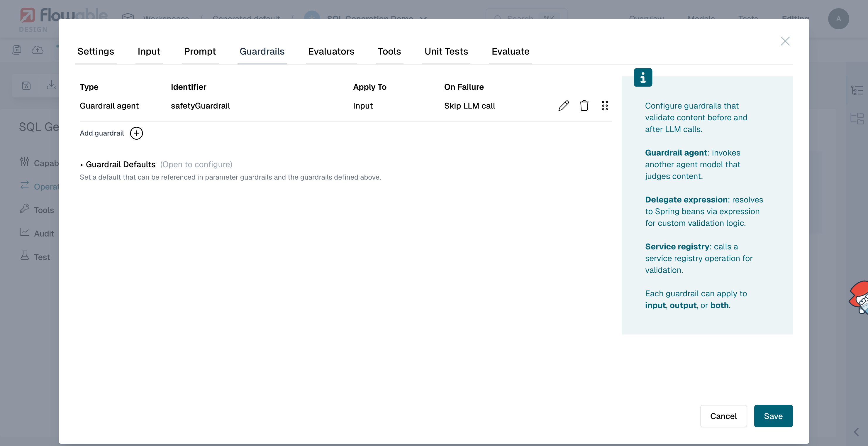Click the Test item in the background sidebar

(x=42, y=257)
